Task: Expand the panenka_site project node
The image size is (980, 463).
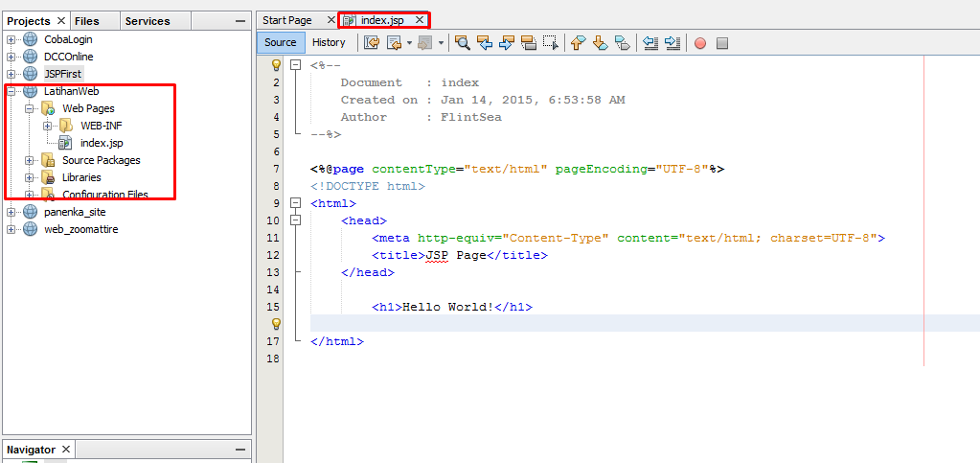Action: (11, 212)
